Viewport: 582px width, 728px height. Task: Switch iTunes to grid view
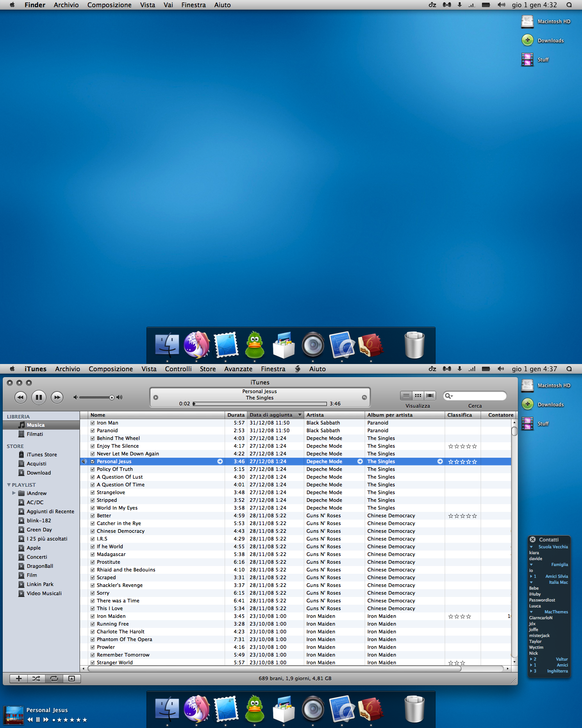tap(418, 395)
